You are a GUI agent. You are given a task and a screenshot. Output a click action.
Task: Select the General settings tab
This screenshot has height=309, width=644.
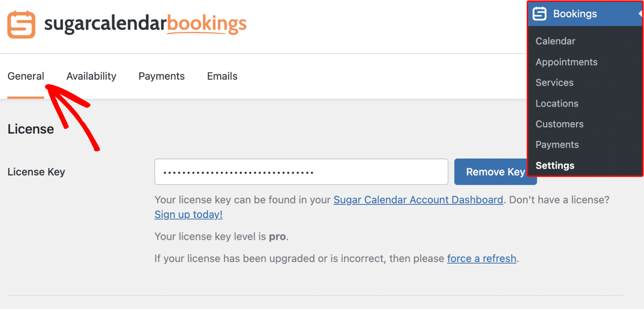tap(26, 76)
